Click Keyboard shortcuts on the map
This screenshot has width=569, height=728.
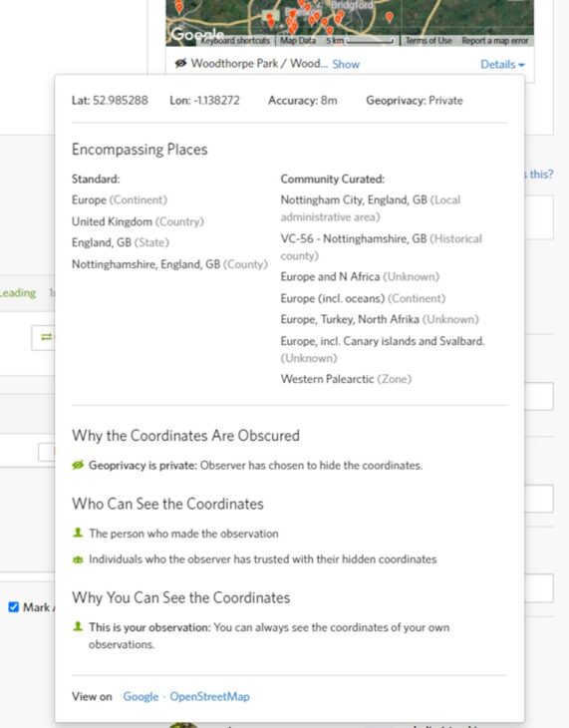[235, 41]
